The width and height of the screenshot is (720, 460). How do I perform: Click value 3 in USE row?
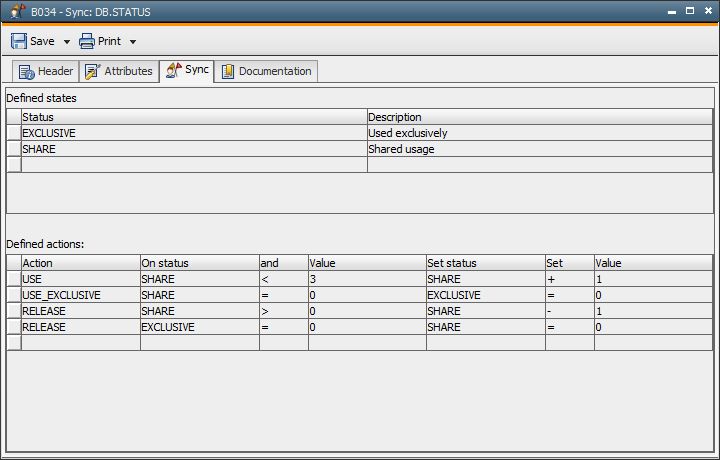[x=367, y=279]
